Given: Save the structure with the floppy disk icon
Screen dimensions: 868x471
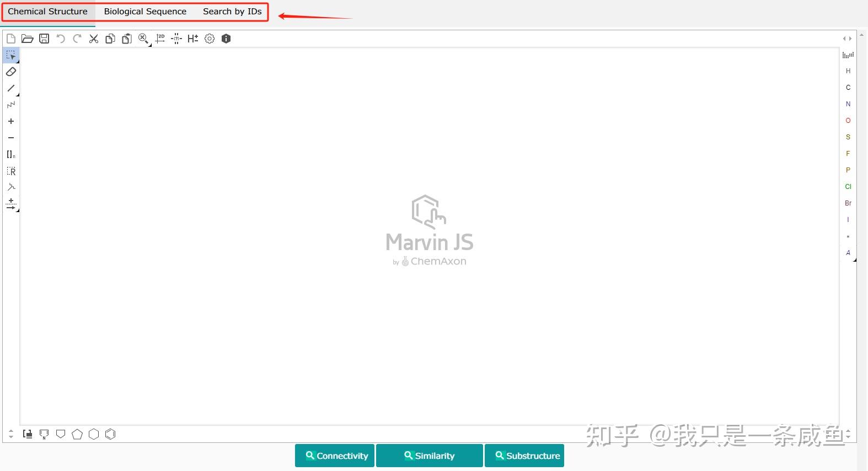Looking at the screenshot, I should point(44,39).
